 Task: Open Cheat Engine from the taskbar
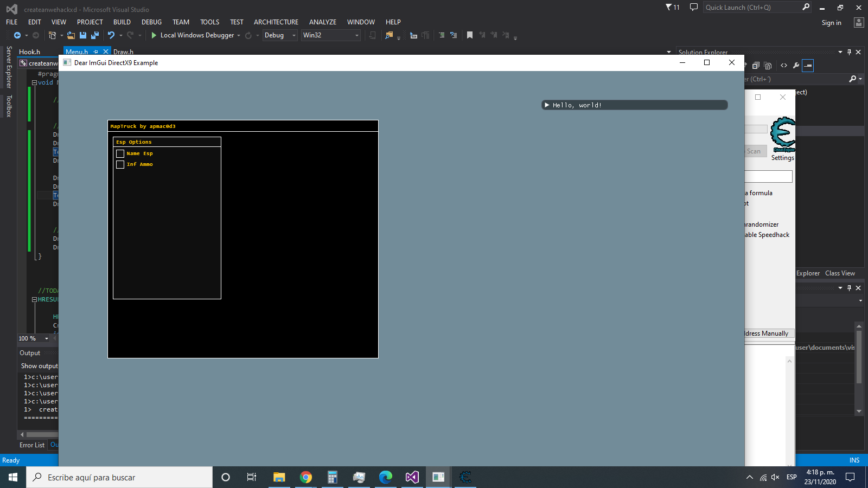tap(465, 477)
